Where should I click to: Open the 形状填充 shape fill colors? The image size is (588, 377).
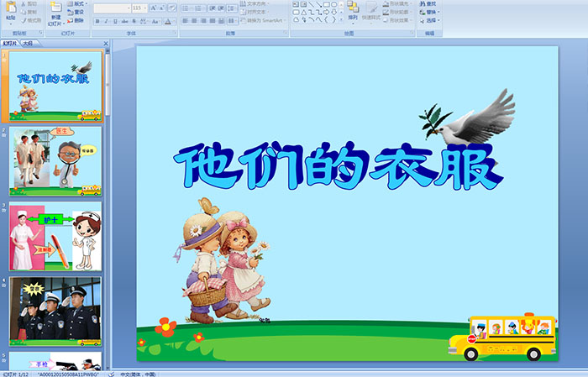pos(397,3)
